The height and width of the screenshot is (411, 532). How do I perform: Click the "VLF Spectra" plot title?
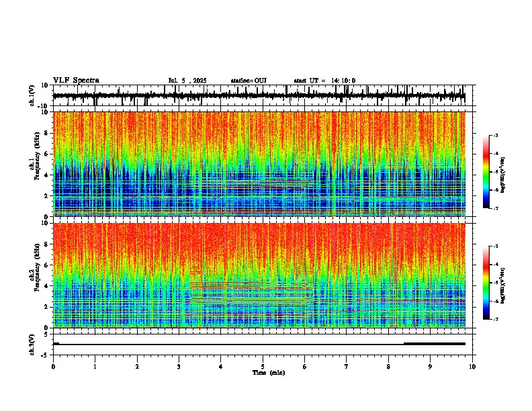pyautogui.click(x=76, y=81)
